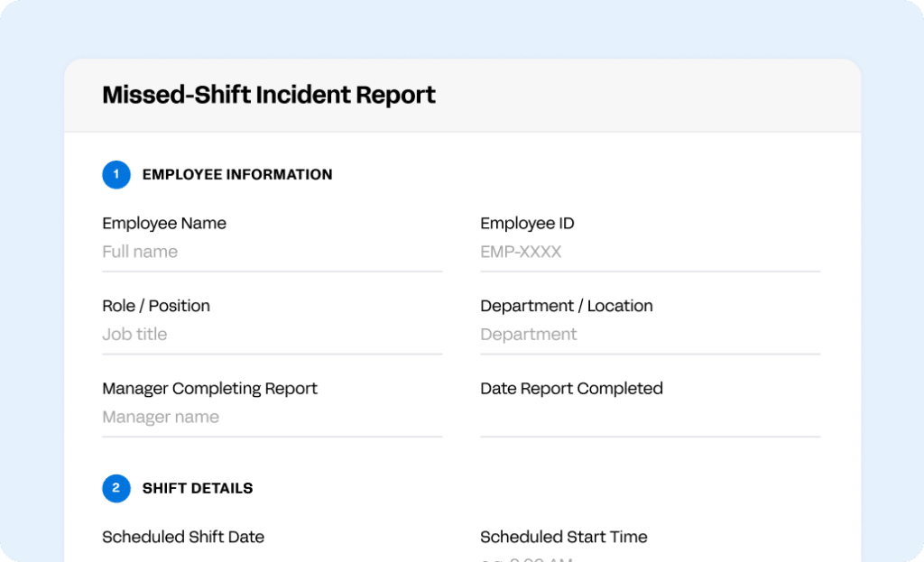Select the Role / Position job title field
This screenshot has width=924, height=562.
click(x=272, y=336)
